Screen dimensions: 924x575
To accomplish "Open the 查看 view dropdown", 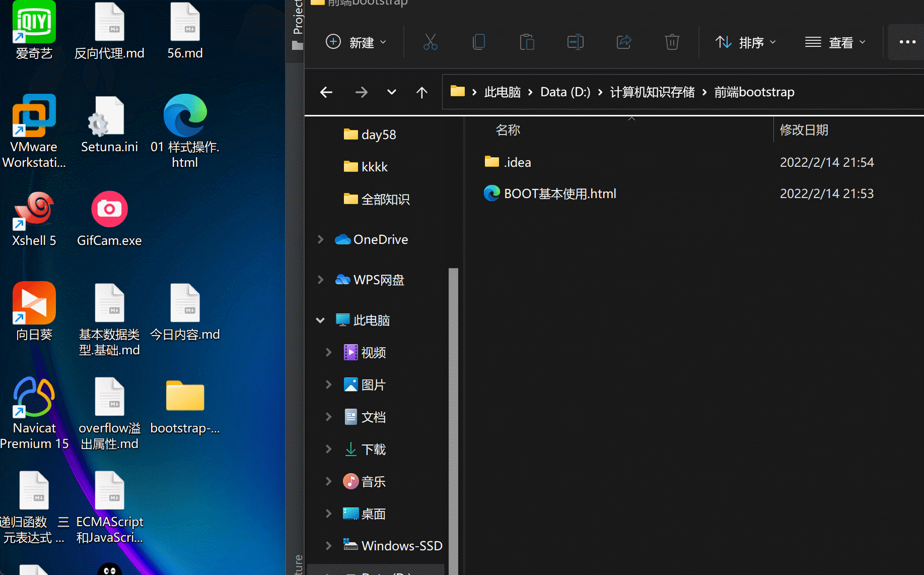I will (x=835, y=42).
